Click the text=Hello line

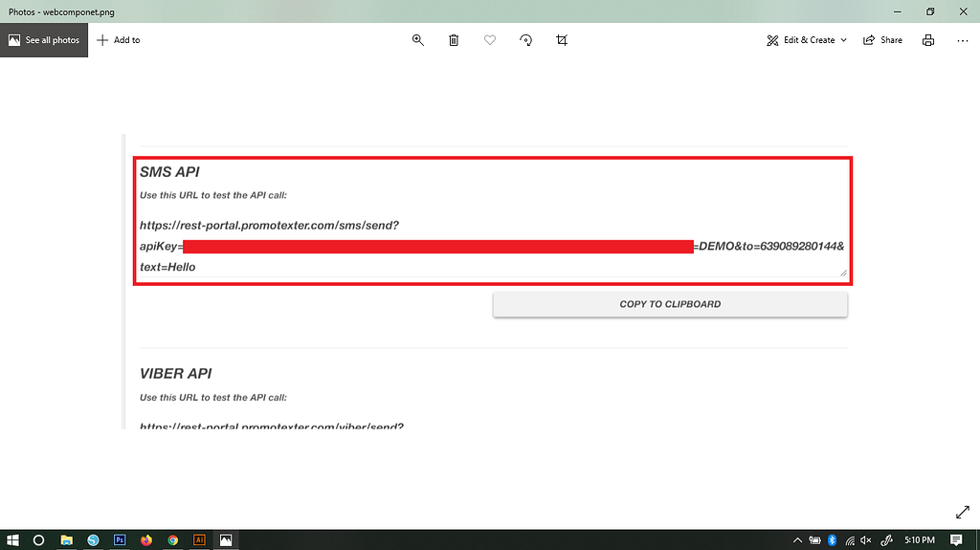coord(167,267)
